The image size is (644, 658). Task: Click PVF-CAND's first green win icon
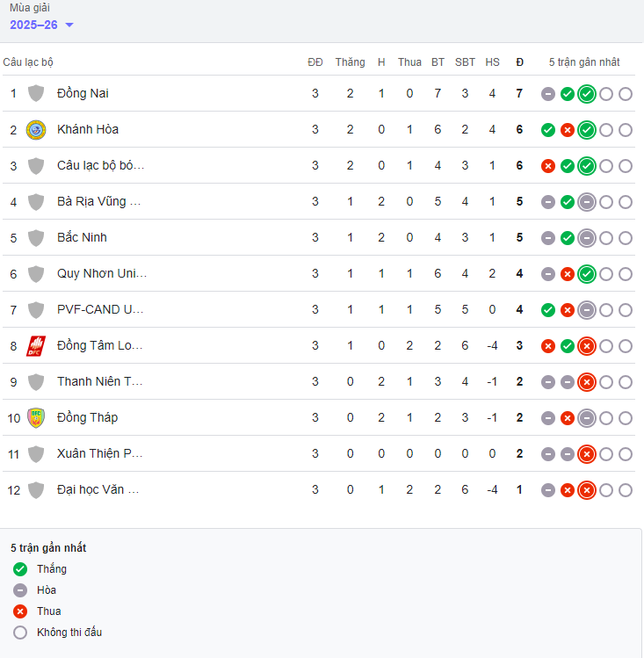point(548,310)
